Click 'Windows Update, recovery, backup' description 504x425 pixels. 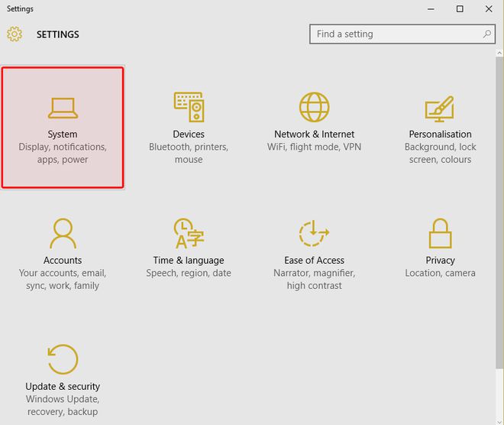[x=63, y=405]
